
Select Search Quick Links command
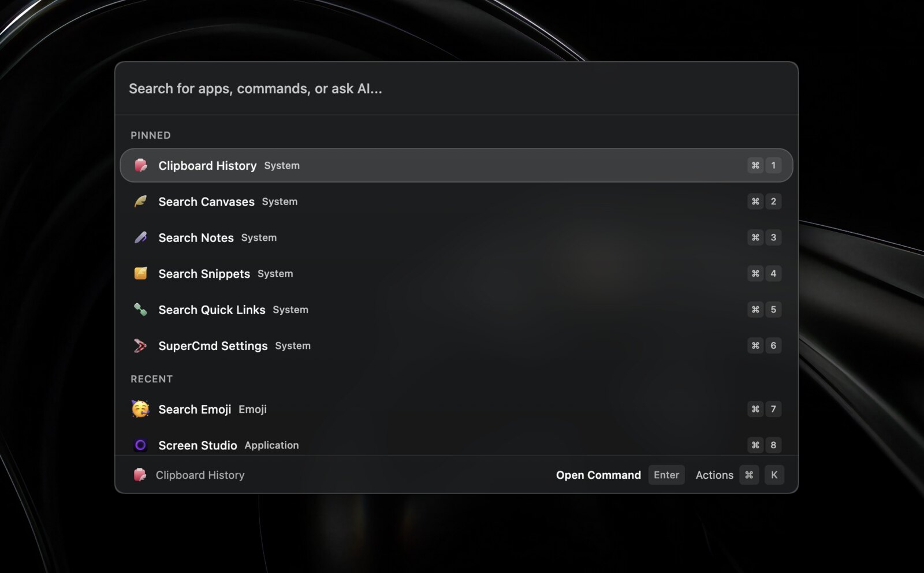[456, 310]
